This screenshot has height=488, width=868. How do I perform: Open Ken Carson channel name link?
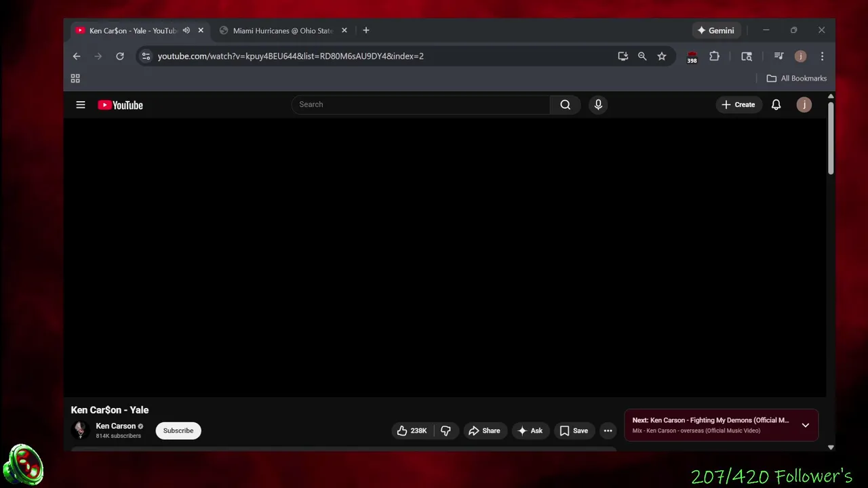[116, 426]
